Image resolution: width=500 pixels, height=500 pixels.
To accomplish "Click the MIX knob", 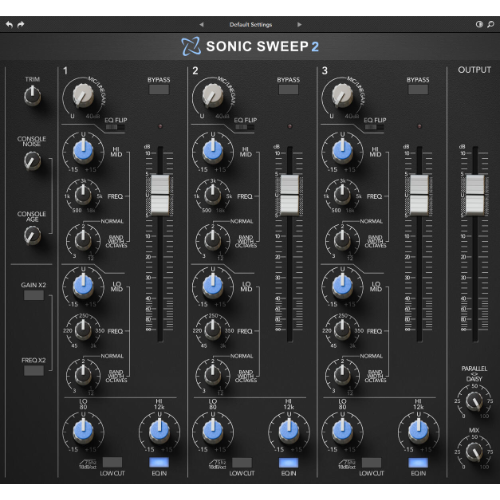I will tap(474, 452).
